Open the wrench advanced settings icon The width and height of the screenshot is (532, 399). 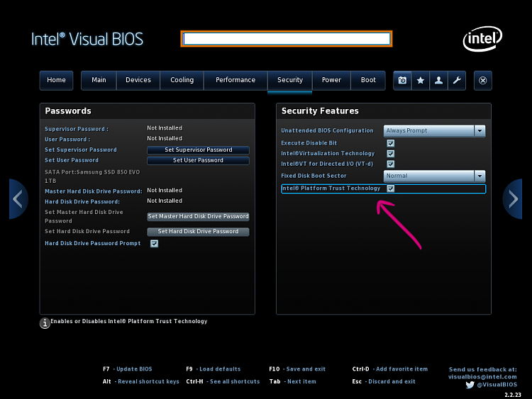457,80
